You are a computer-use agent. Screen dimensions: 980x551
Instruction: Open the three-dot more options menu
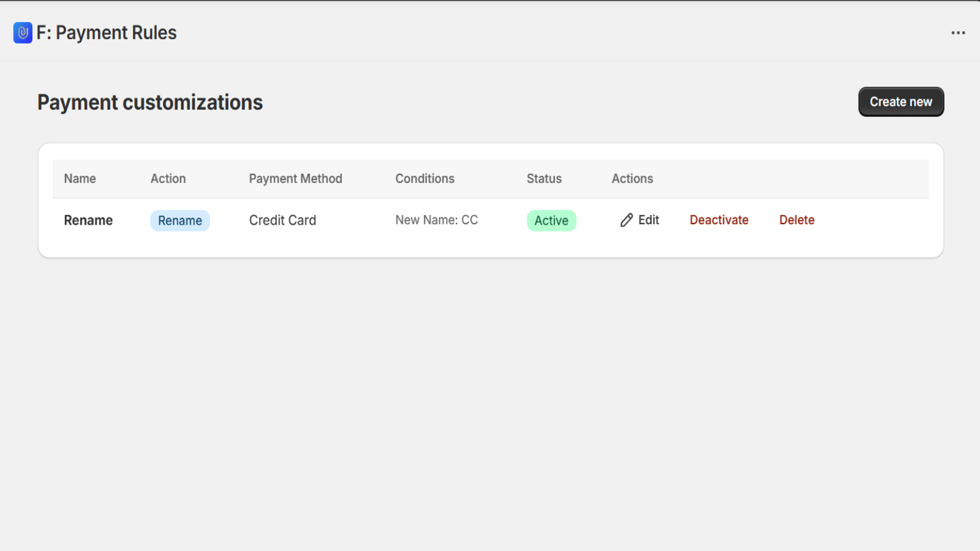pyautogui.click(x=958, y=33)
